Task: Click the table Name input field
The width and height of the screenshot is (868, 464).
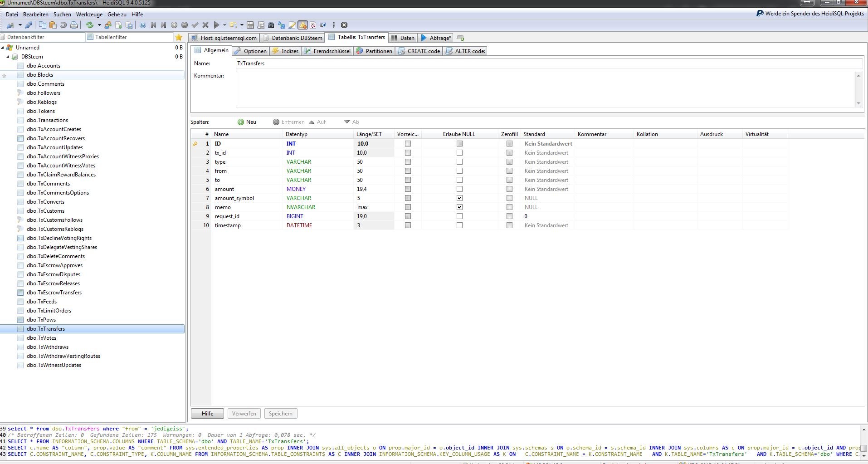Action: point(549,63)
